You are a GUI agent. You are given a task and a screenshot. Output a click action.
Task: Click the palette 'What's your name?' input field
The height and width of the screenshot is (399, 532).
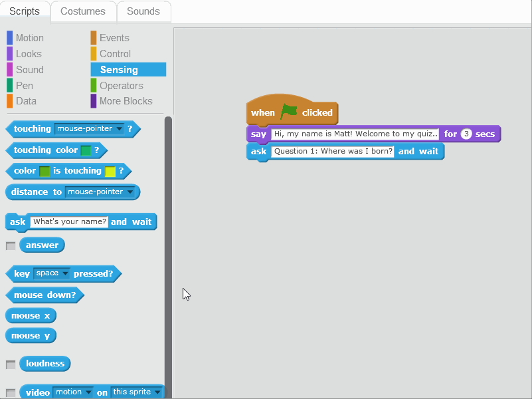[x=69, y=221]
